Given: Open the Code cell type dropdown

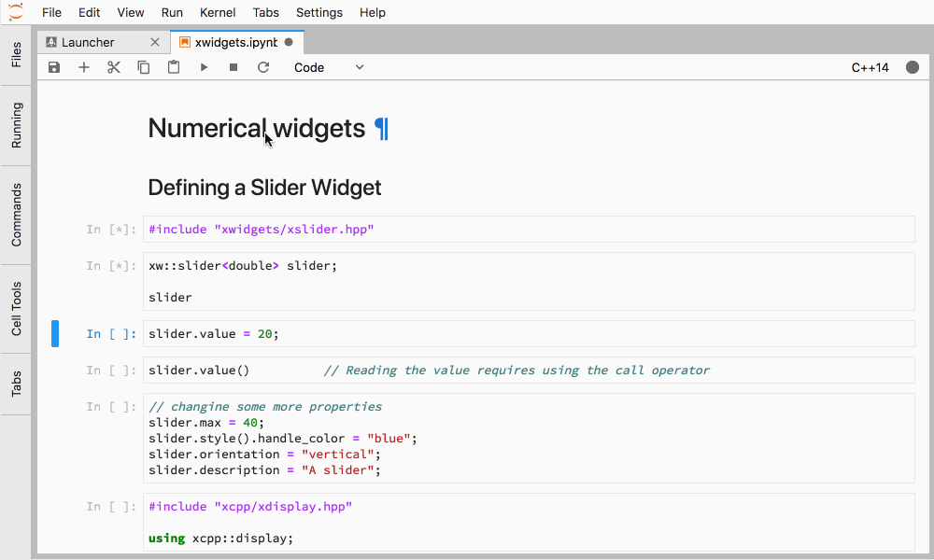Looking at the screenshot, I should tap(329, 67).
